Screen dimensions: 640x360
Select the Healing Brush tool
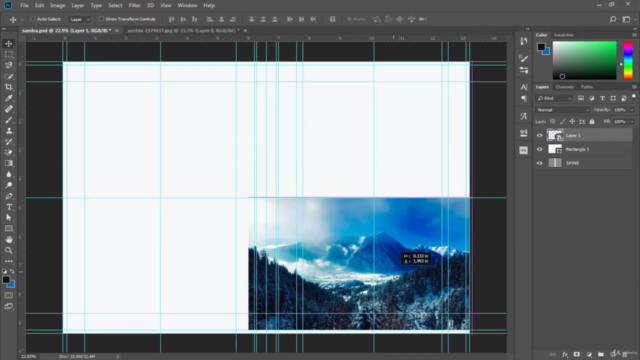(9, 109)
